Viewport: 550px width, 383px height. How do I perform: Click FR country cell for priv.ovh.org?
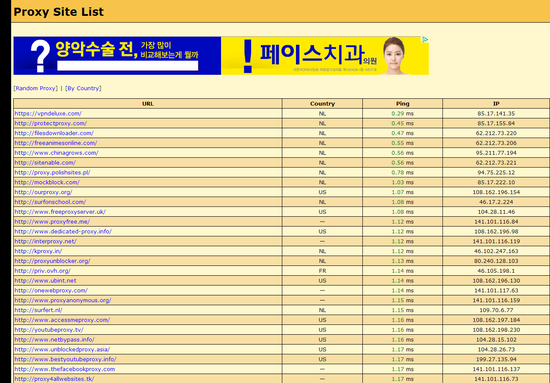pyautogui.click(x=322, y=271)
